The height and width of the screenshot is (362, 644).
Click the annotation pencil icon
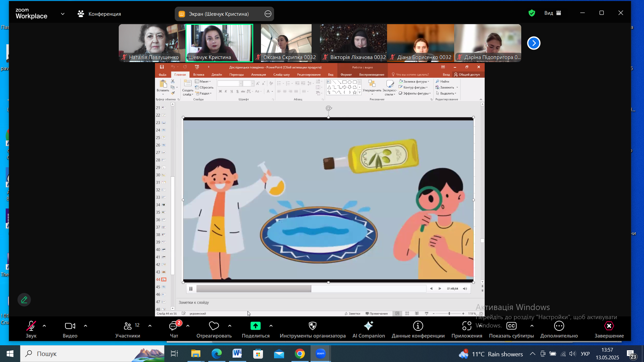click(x=24, y=300)
